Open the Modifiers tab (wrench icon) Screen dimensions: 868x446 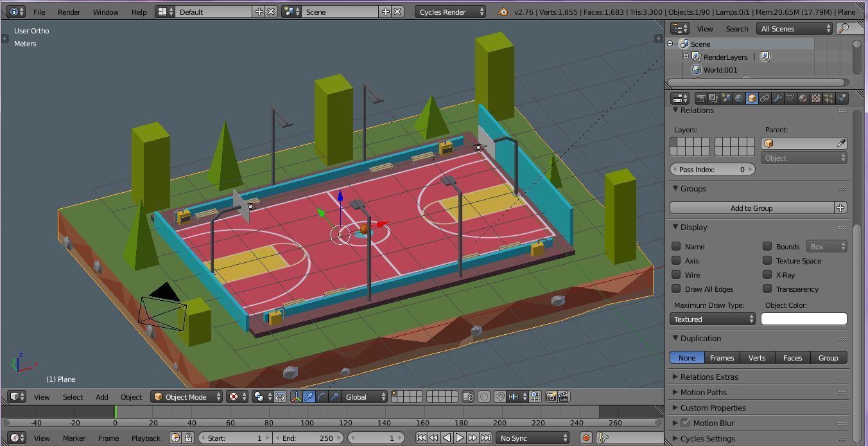point(777,98)
